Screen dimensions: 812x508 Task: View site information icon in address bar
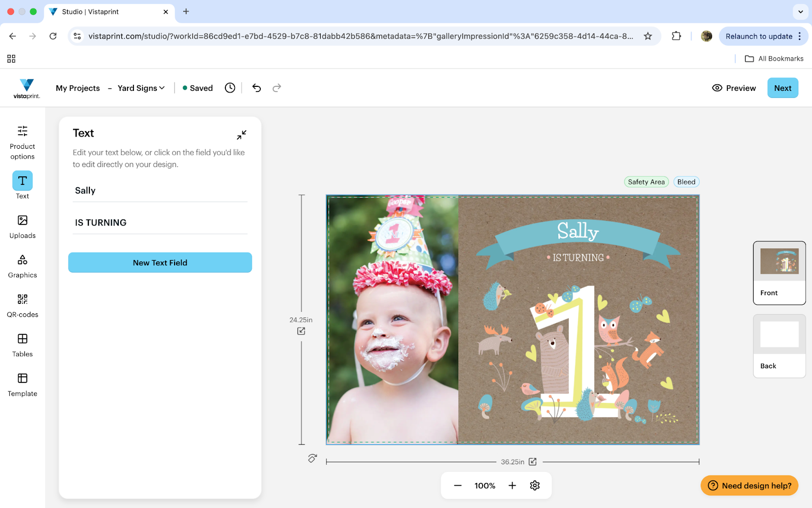pyautogui.click(x=77, y=36)
